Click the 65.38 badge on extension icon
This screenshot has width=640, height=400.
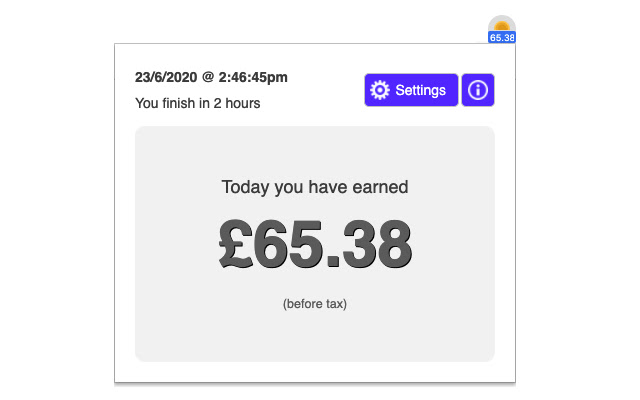coord(502,38)
